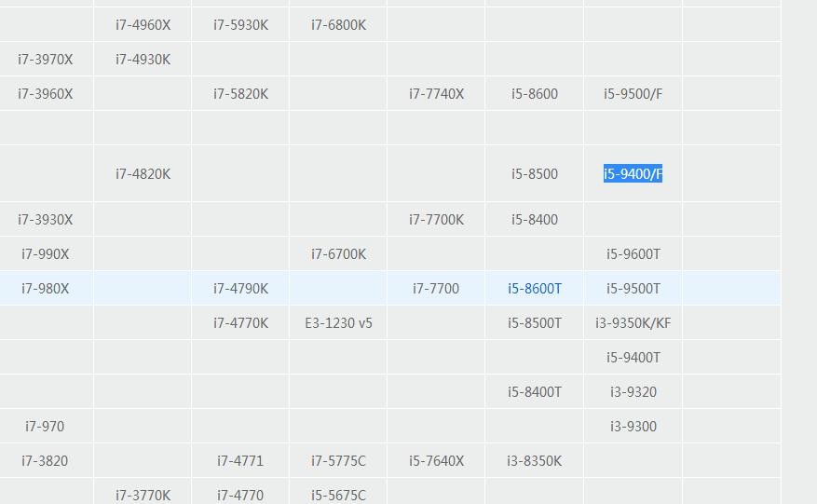The width and height of the screenshot is (817, 504).
Task: Select the i7-3970X table cell
Action: point(45,60)
